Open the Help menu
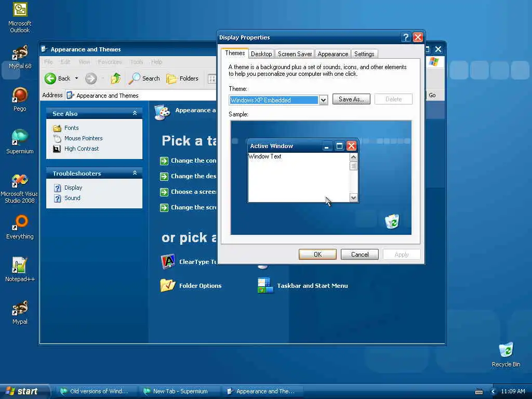The image size is (532, 399). (x=156, y=62)
